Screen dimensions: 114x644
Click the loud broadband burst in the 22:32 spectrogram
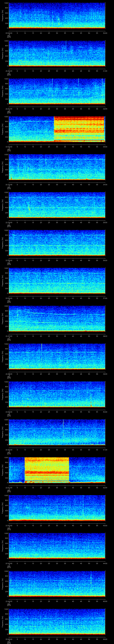[79, 129]
